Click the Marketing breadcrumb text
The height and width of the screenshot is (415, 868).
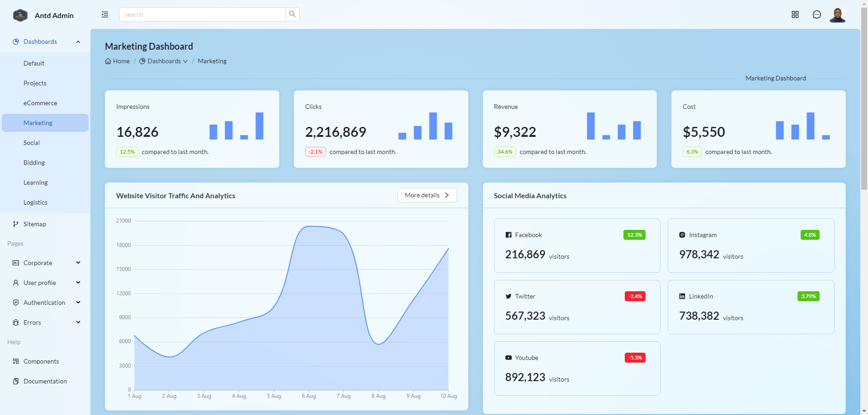tap(212, 61)
